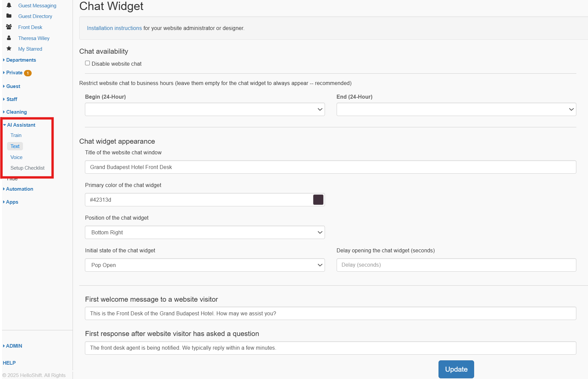Open the Begin (24-Hour) dropdown
The height and width of the screenshot is (379, 588).
205,109
